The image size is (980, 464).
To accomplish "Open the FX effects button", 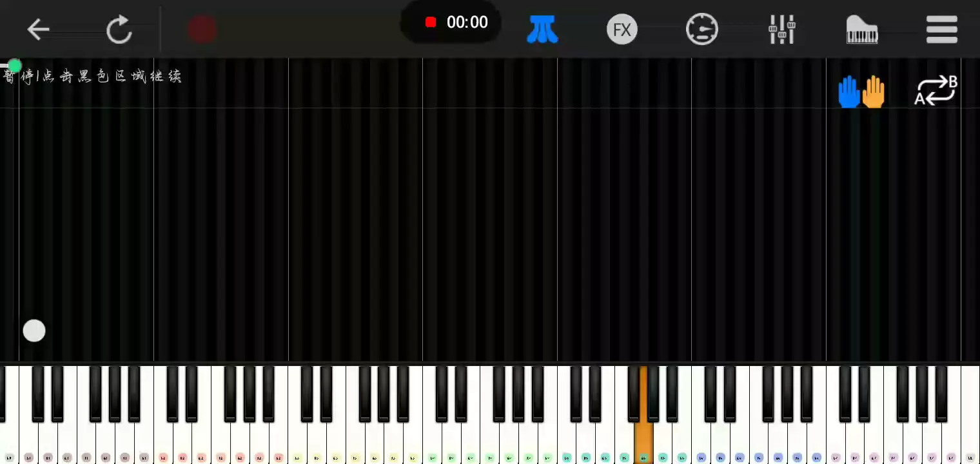I will (x=622, y=30).
